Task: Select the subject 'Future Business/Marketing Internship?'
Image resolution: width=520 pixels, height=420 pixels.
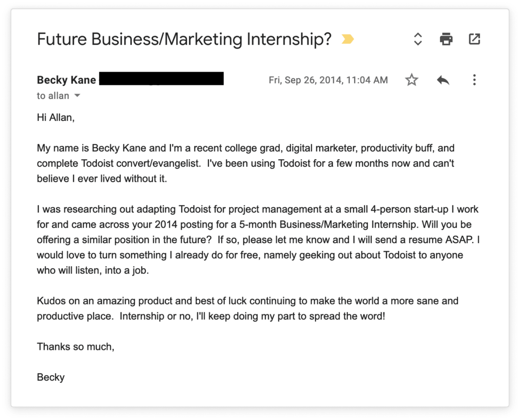Action: (184, 38)
